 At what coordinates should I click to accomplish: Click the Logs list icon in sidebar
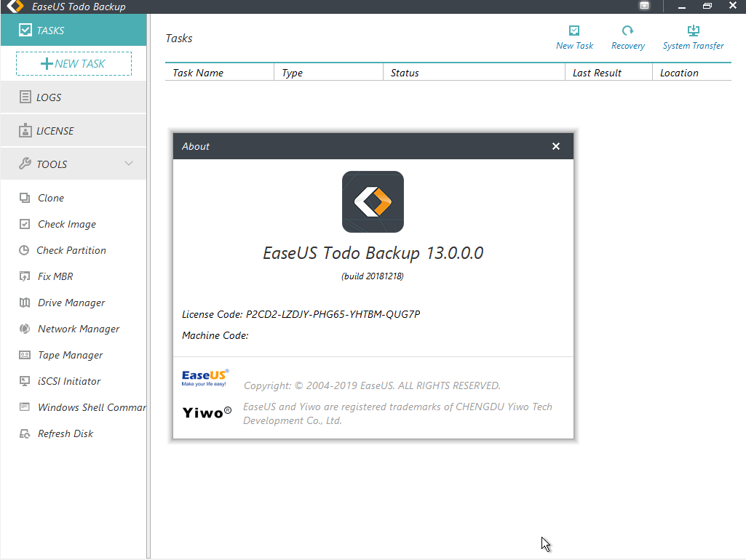click(25, 97)
